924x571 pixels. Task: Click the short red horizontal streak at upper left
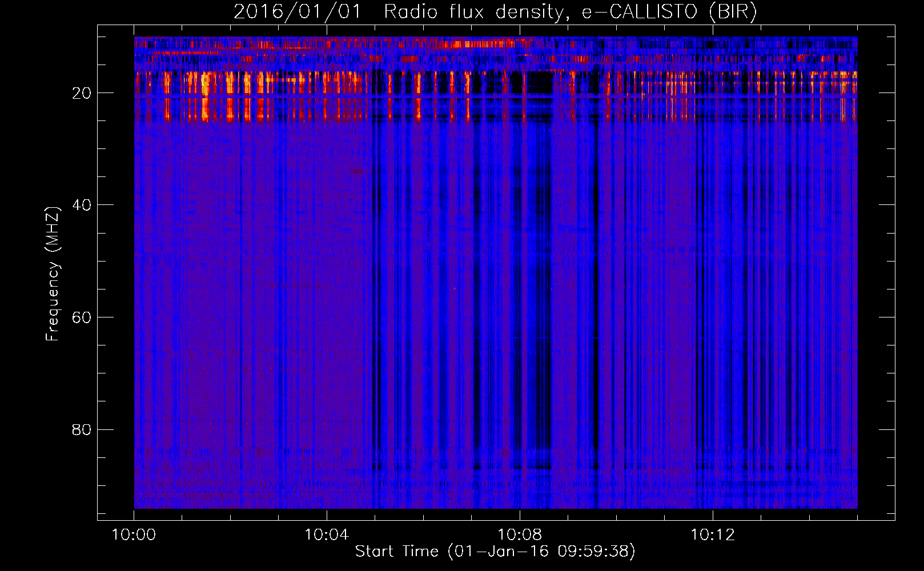(186, 53)
